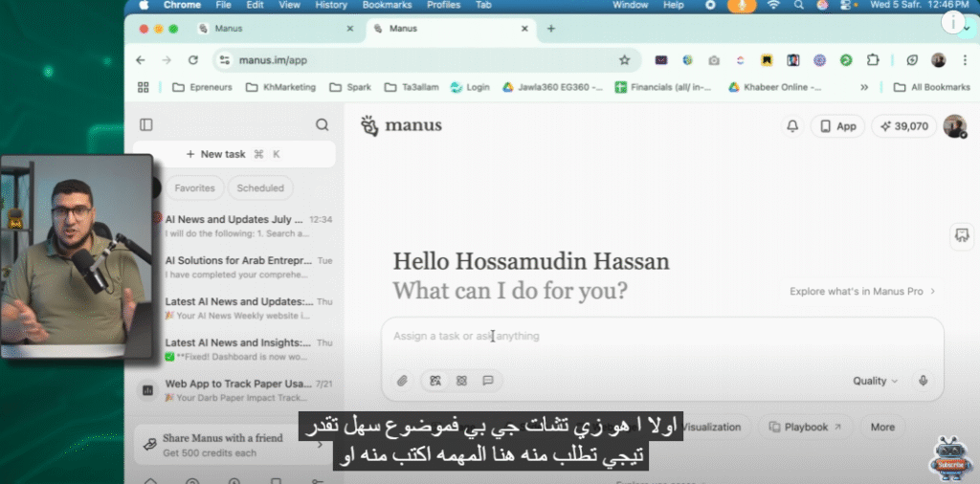The width and height of the screenshot is (980, 484).
Task: Open the Financials bookmark
Action: click(664, 87)
